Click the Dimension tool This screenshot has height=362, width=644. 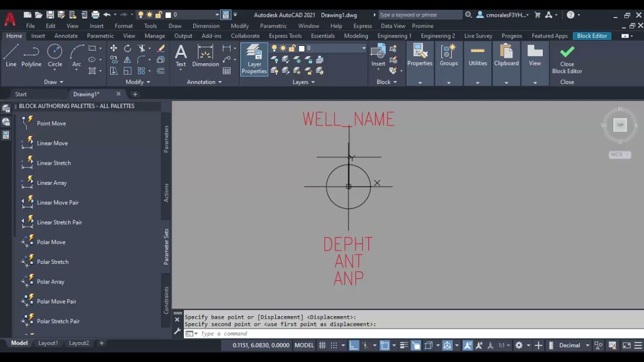[x=205, y=55]
